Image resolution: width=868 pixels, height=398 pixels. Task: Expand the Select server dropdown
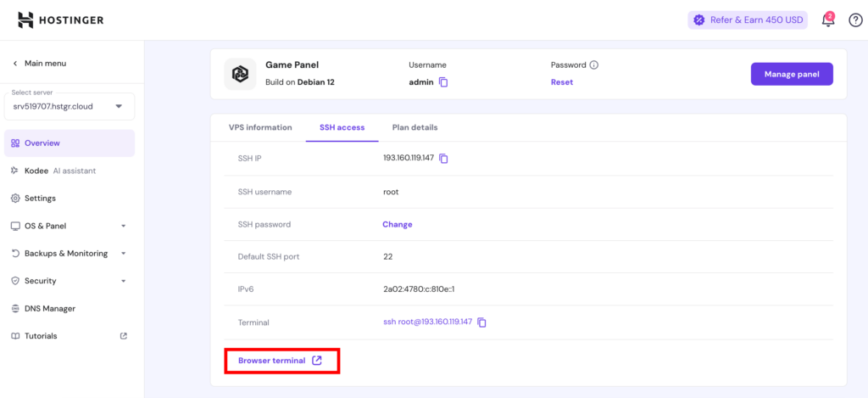pos(70,106)
